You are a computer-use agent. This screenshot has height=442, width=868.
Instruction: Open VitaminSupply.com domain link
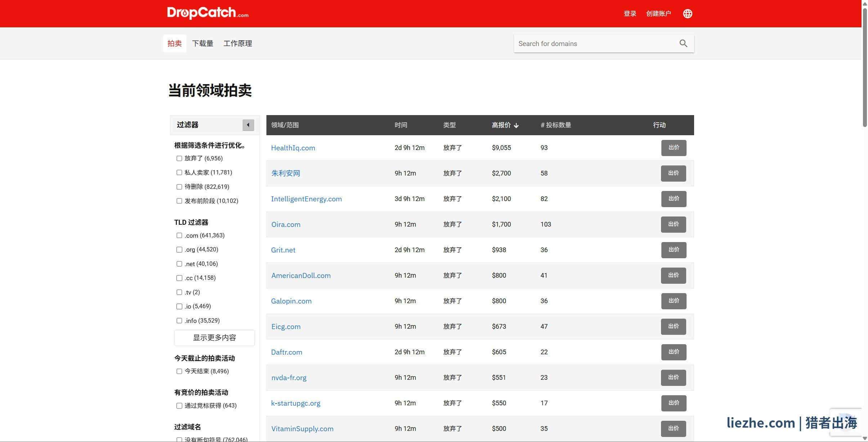(302, 429)
